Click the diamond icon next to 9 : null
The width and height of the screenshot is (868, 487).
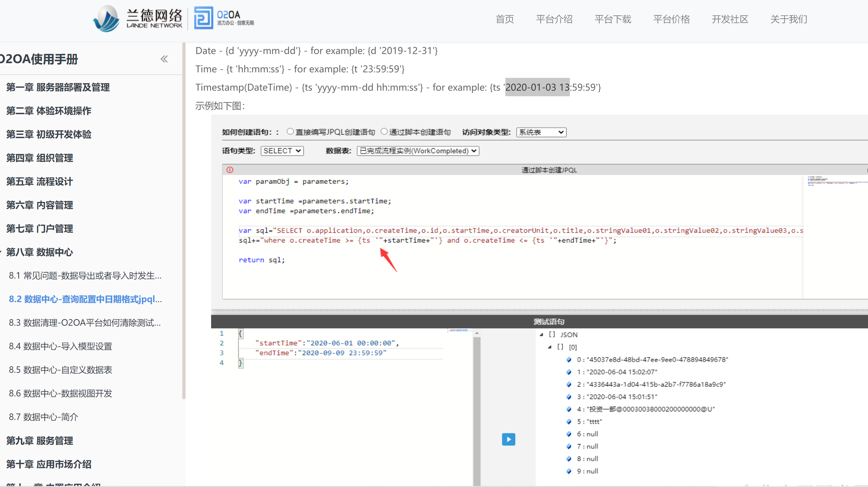(x=569, y=471)
